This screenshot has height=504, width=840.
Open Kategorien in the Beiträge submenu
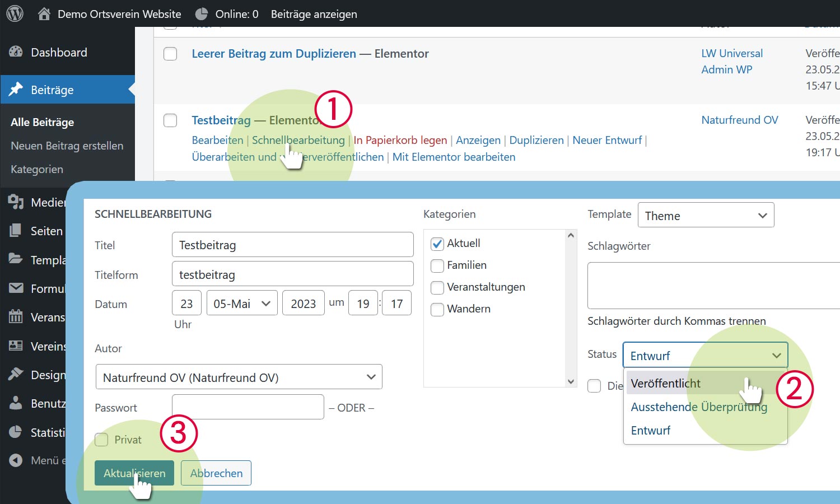pyautogui.click(x=37, y=169)
